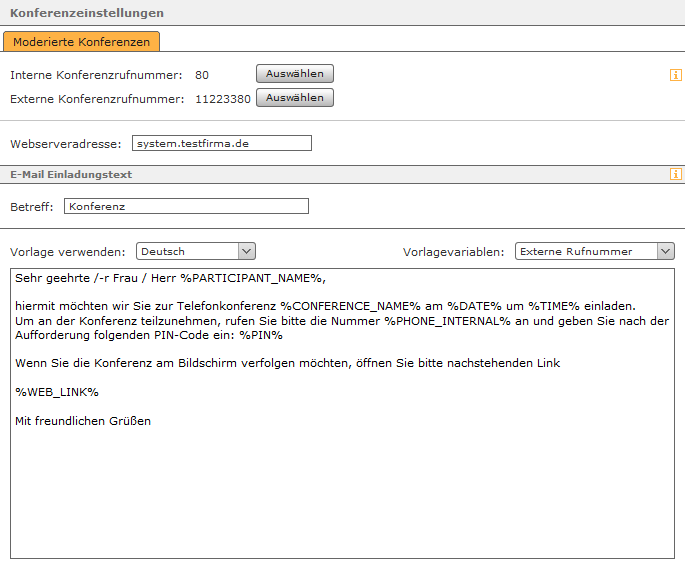Open the info icon in E-Mail Einladungstext header
The width and height of the screenshot is (685, 567).
pos(675,174)
